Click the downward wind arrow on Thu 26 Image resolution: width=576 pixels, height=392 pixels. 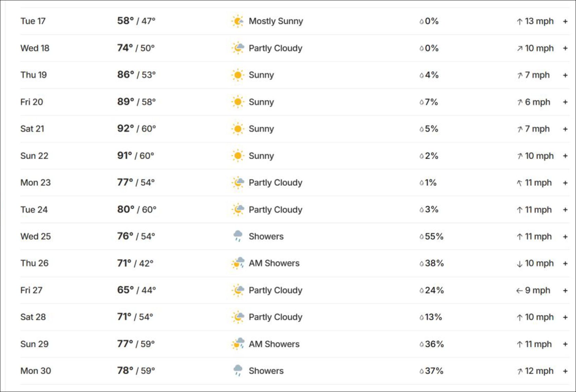pos(520,264)
